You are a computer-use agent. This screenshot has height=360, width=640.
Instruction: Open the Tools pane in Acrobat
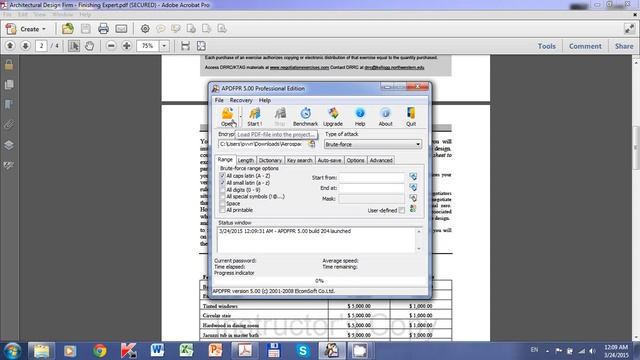point(547,46)
